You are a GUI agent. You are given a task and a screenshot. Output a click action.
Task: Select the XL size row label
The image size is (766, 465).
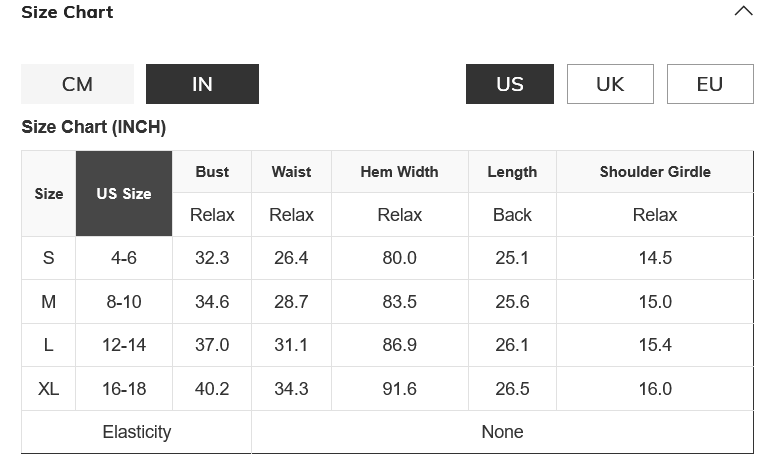coord(48,389)
